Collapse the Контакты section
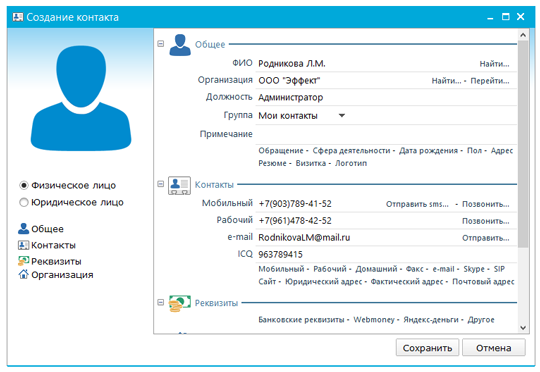 tap(160, 184)
